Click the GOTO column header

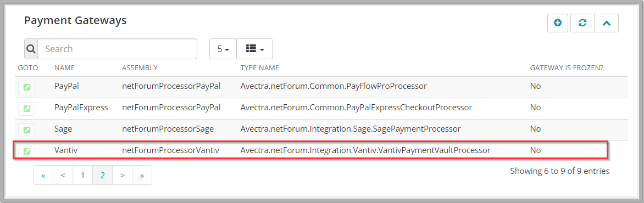[x=28, y=68]
